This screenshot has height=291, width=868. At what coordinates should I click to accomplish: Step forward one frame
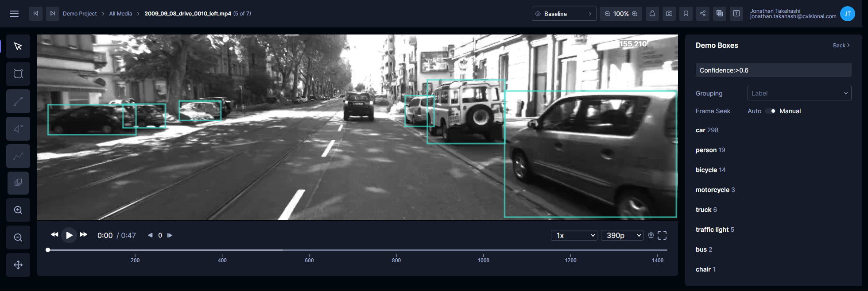[170, 235]
